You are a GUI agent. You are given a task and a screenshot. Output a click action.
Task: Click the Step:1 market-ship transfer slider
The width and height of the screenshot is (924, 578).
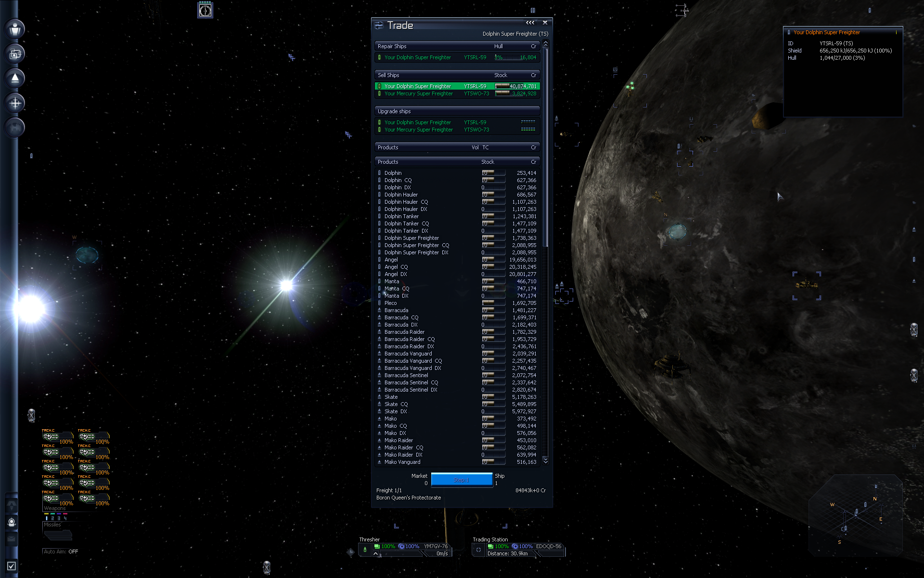coord(462,480)
